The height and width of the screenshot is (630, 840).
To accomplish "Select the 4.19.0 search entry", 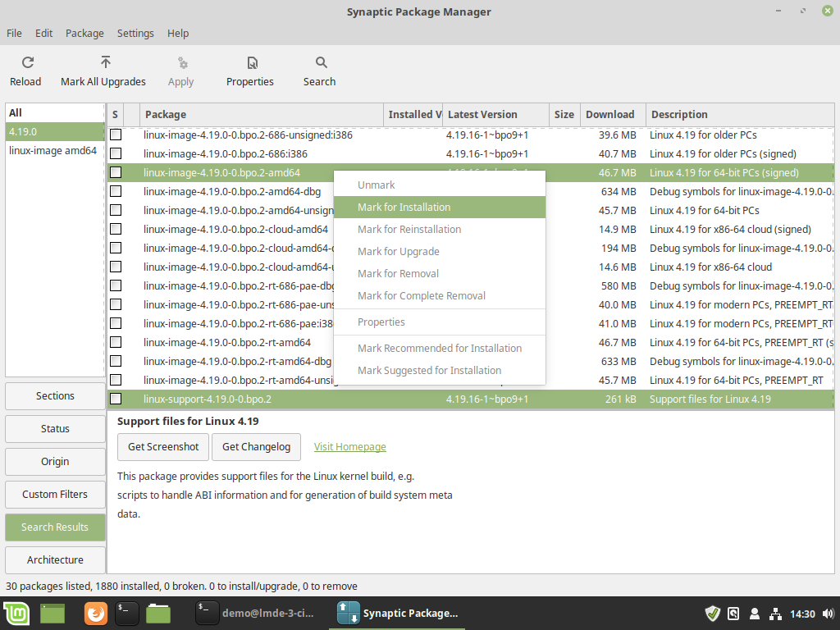I will [x=55, y=132].
